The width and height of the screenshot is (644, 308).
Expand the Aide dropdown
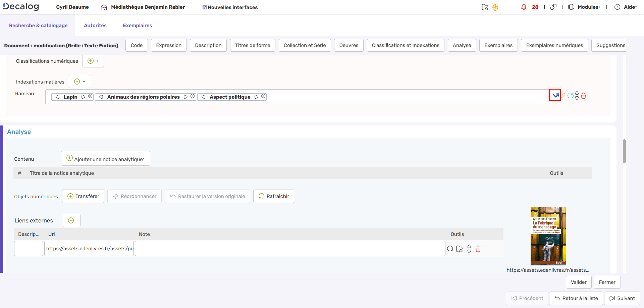(630, 7)
